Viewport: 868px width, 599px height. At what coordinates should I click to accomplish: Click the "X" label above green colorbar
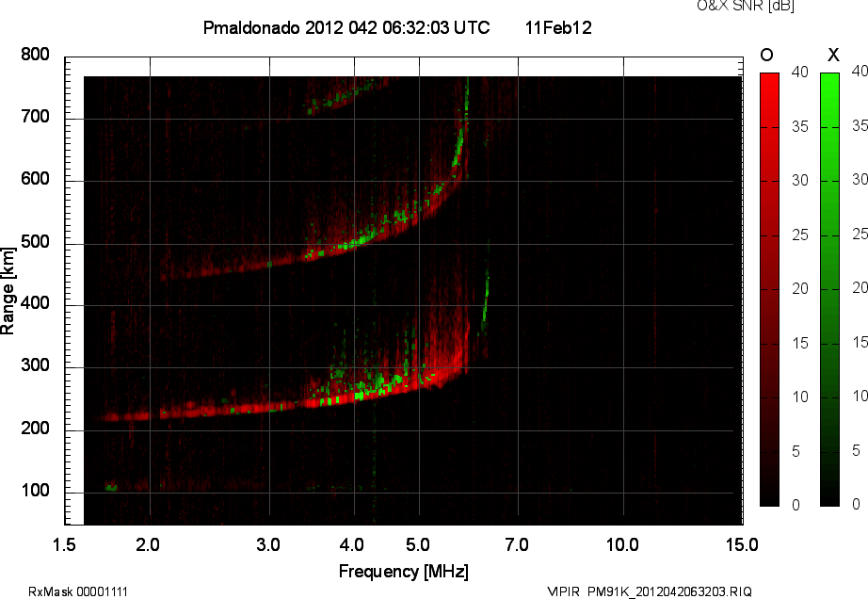click(x=832, y=55)
